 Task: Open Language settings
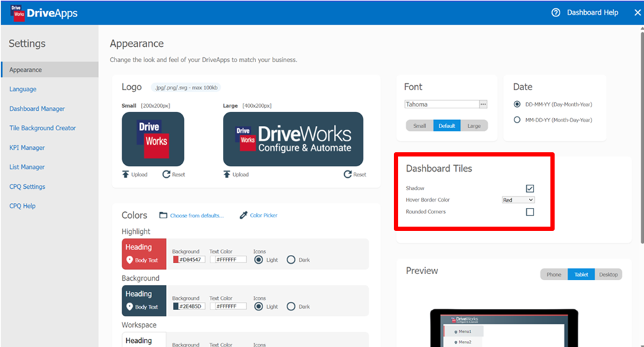click(x=23, y=89)
